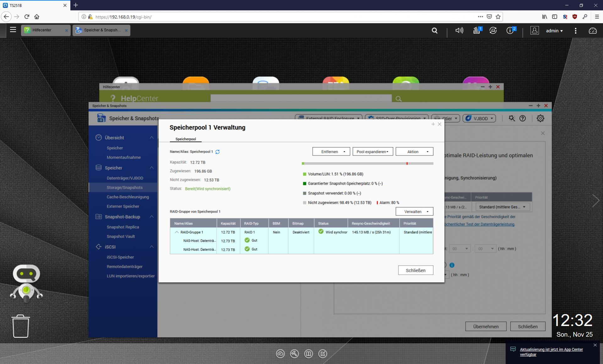603x364 pixels.
Task: Open Storage global settings gear icon
Action: pyautogui.click(x=540, y=118)
